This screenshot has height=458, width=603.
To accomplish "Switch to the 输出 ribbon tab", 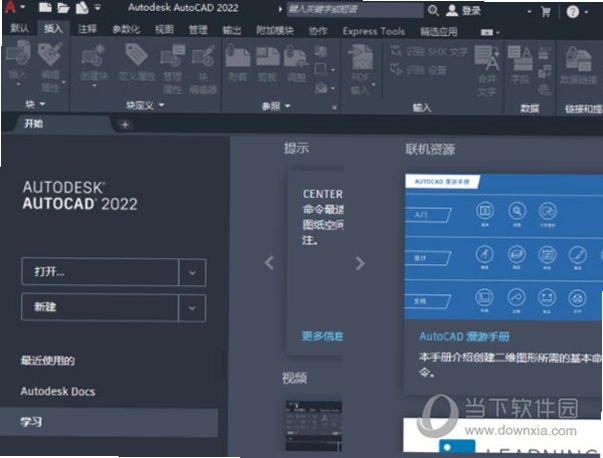I will click(x=232, y=30).
